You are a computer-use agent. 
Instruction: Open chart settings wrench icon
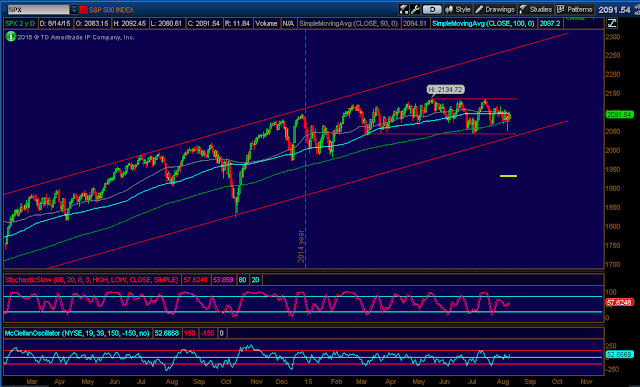pos(416,9)
